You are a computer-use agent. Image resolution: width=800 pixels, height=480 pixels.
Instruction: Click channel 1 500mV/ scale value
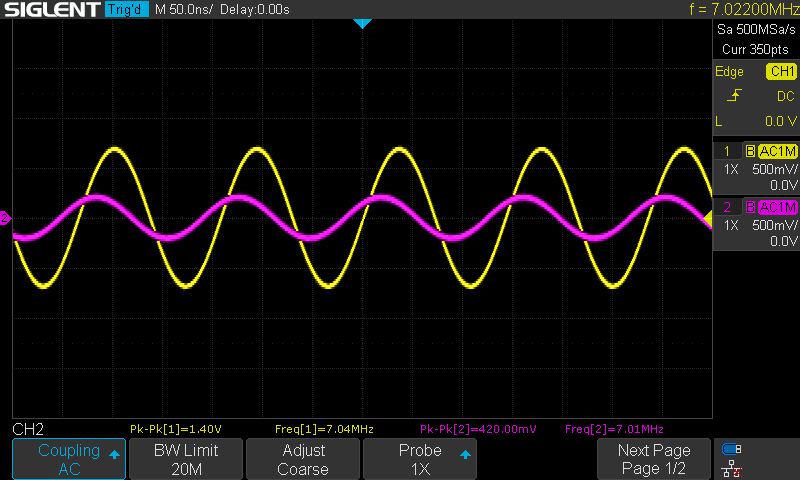pyautogui.click(x=774, y=169)
